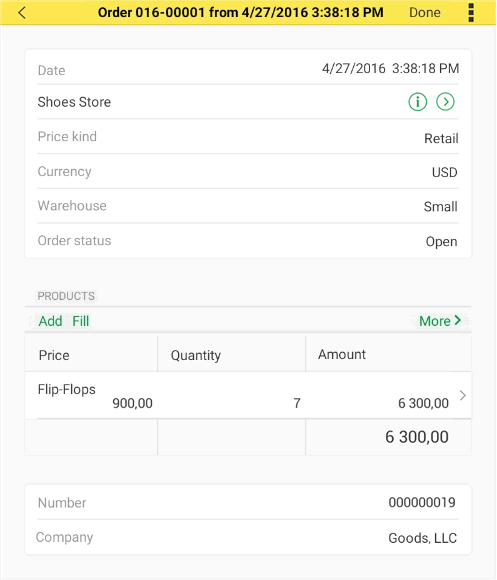The height and width of the screenshot is (580, 497).
Task: Fill the products list
Action: point(80,321)
